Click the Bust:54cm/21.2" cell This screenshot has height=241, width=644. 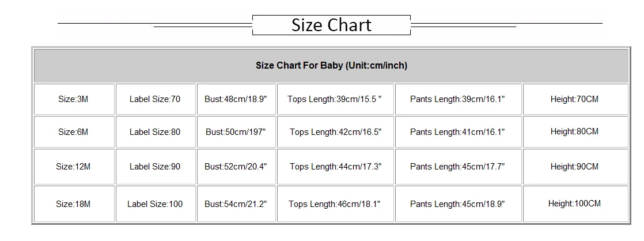point(236,204)
